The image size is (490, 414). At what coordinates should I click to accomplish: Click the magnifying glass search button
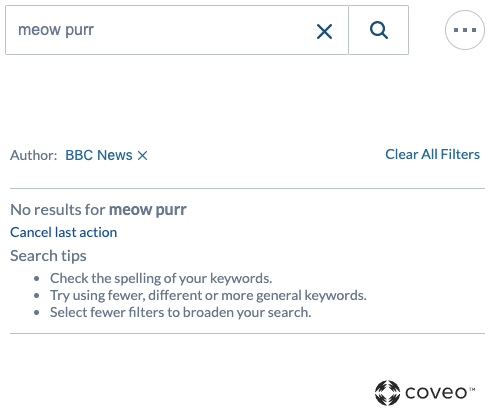coord(379,30)
